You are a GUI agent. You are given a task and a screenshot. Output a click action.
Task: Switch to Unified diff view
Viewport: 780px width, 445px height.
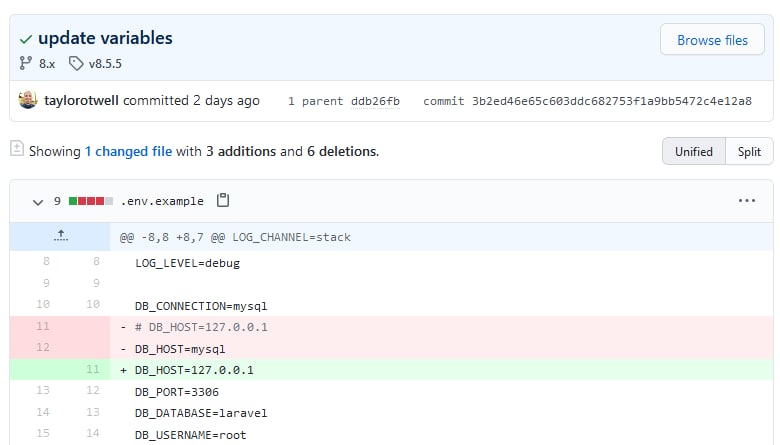tap(693, 151)
